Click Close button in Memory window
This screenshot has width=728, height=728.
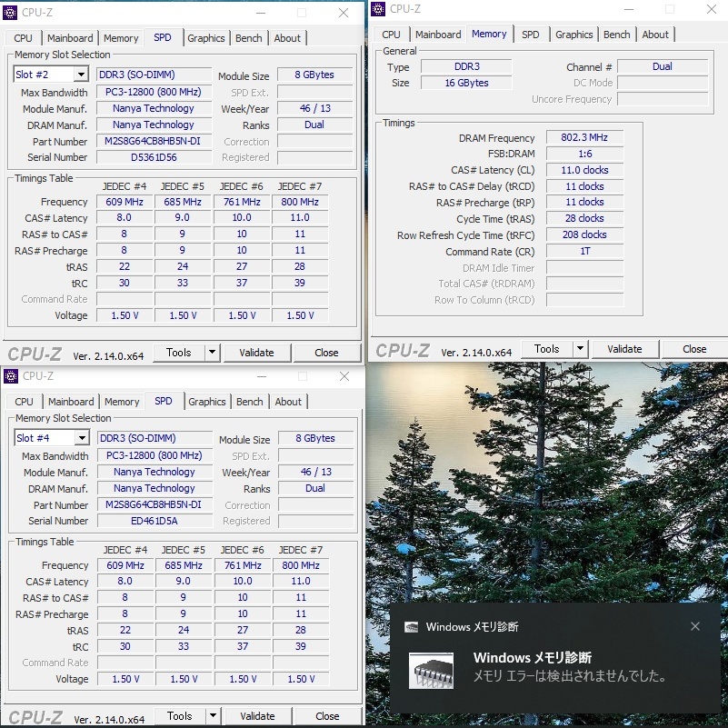tap(694, 349)
